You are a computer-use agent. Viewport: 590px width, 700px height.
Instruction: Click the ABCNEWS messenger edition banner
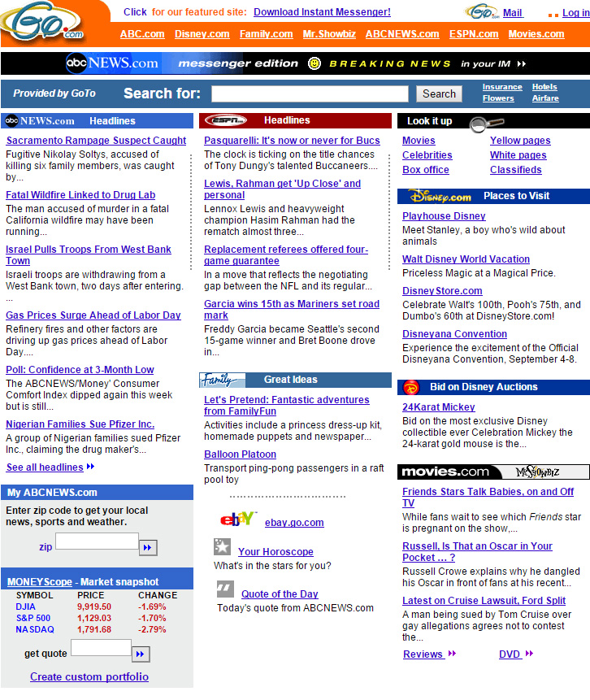[295, 63]
